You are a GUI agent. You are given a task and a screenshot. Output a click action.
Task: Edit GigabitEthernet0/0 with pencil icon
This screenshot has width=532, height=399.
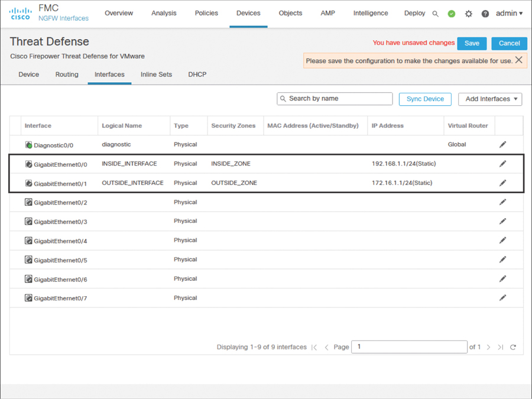502,164
